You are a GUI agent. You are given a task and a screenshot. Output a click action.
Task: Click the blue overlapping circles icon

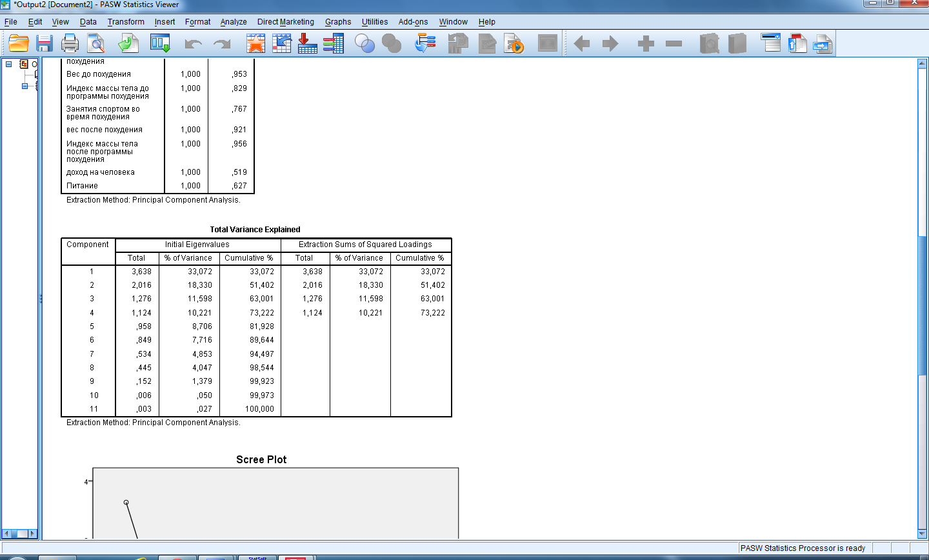pos(365,44)
